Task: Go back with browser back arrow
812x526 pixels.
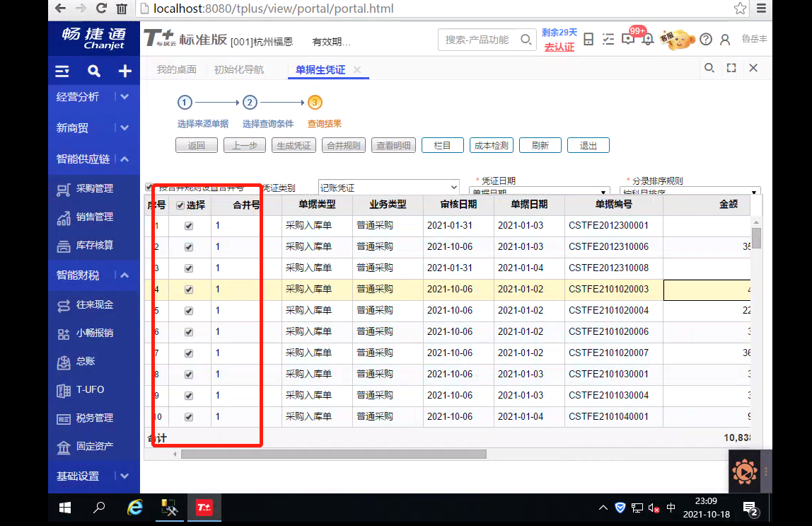Action: point(61,8)
